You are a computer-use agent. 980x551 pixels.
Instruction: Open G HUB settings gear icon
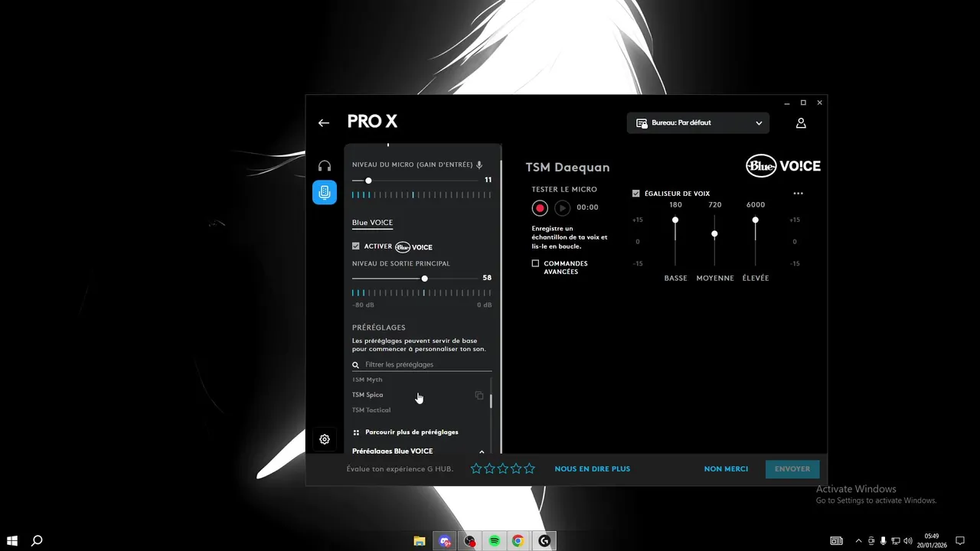click(325, 439)
